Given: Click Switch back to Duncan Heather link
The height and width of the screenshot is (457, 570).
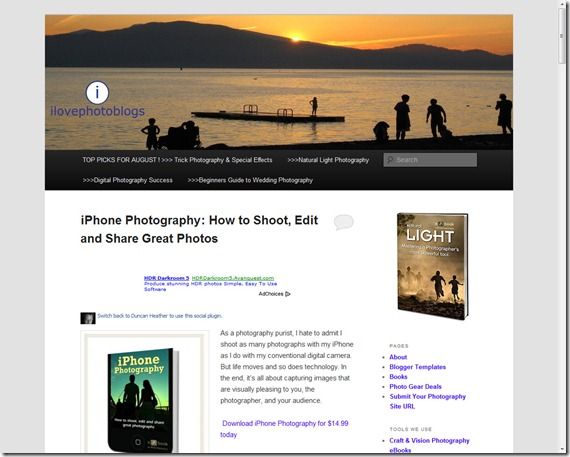Looking at the screenshot, I should [160, 316].
